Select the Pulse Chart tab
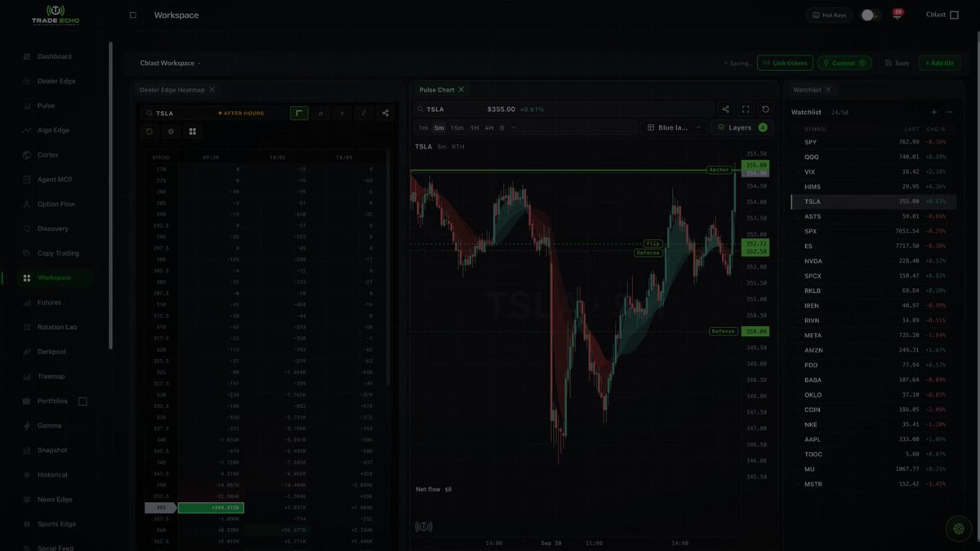Viewport: 980px width, 551px height. [x=436, y=90]
